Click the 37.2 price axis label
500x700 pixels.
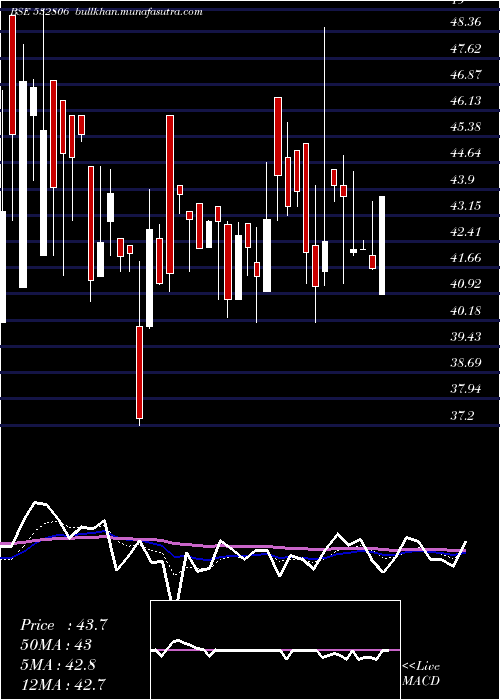(x=463, y=416)
